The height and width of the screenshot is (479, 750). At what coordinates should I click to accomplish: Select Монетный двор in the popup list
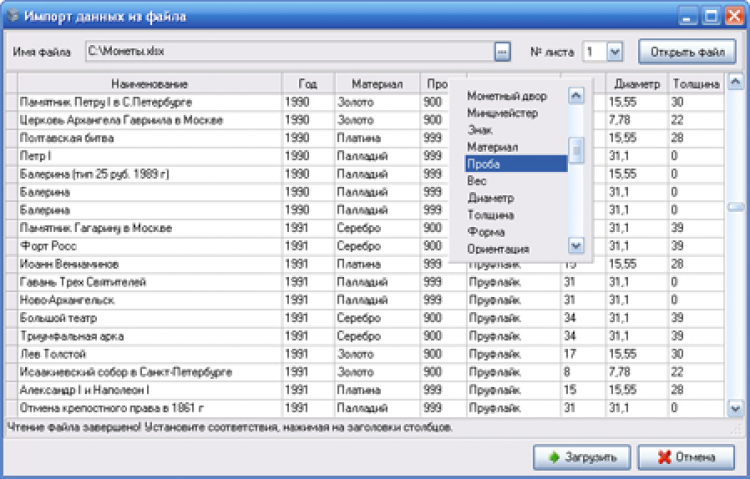[x=516, y=96]
